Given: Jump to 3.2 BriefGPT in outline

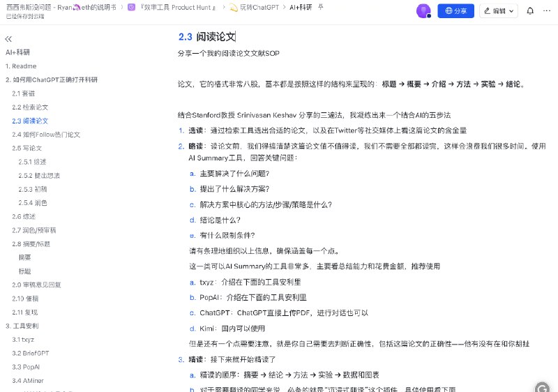Looking at the screenshot, I should pyautogui.click(x=31, y=353).
